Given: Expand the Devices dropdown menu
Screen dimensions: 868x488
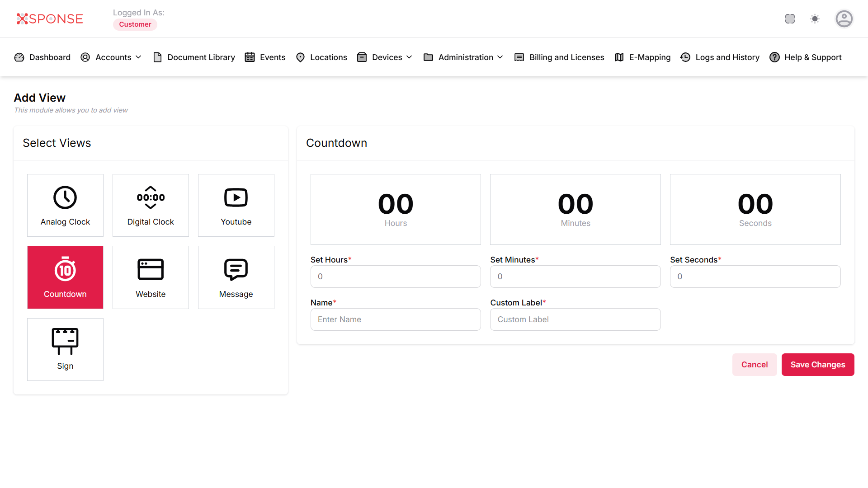Looking at the screenshot, I should pyautogui.click(x=385, y=57).
